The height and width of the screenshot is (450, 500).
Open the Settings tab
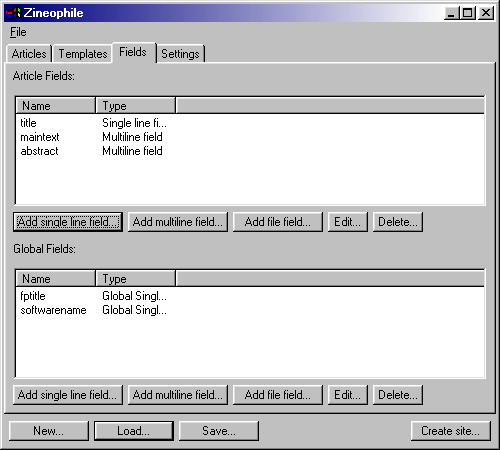point(180,54)
